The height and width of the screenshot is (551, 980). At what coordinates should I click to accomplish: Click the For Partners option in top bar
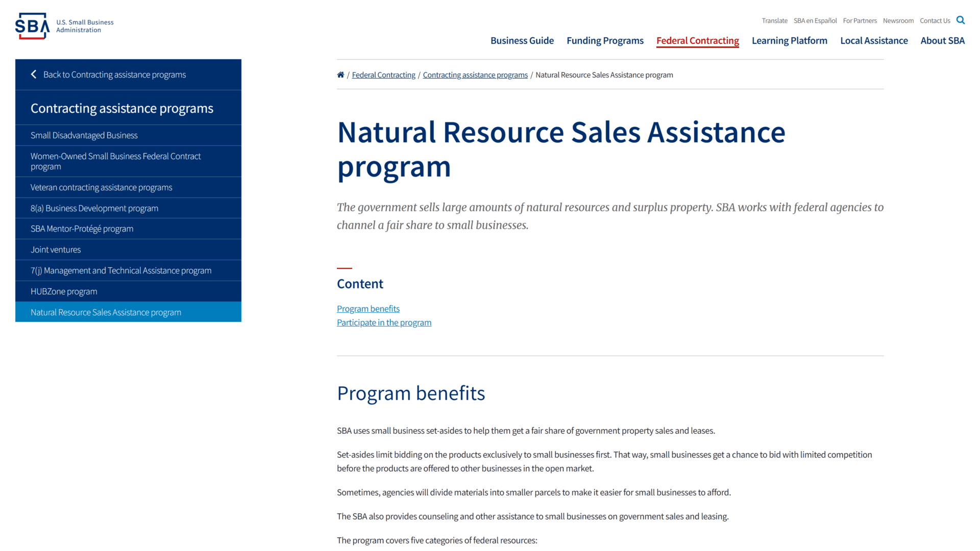860,19
